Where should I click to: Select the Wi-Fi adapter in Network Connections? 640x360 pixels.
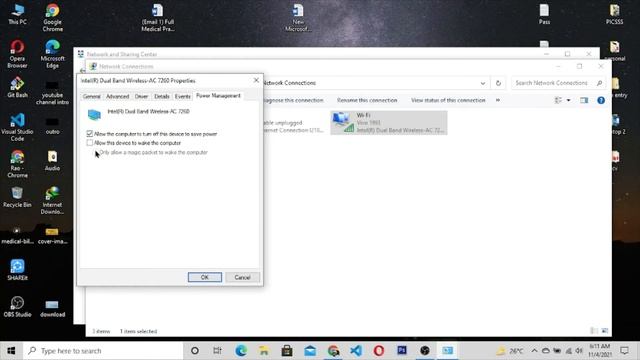coord(389,122)
